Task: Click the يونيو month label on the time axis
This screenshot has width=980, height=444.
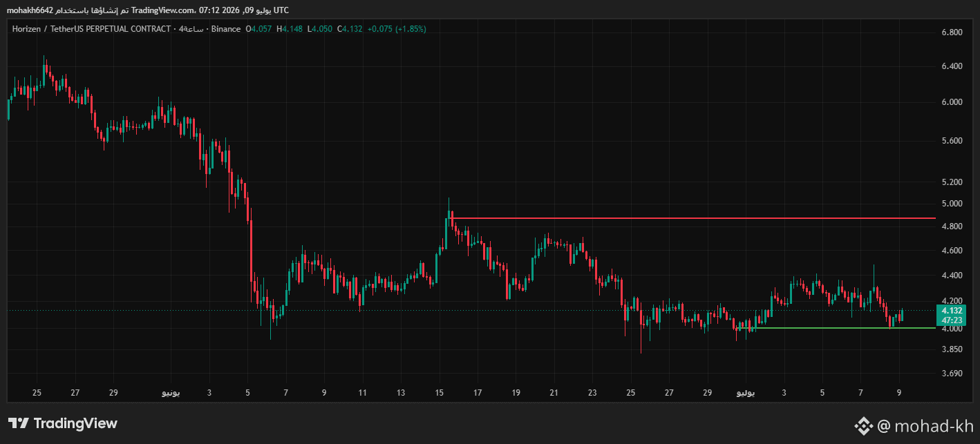Action: tap(171, 393)
